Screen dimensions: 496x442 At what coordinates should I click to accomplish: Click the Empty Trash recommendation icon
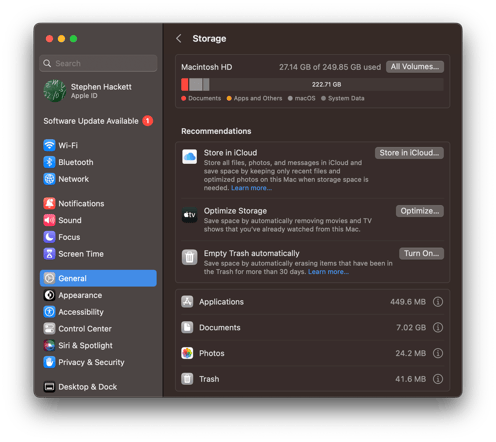189,257
